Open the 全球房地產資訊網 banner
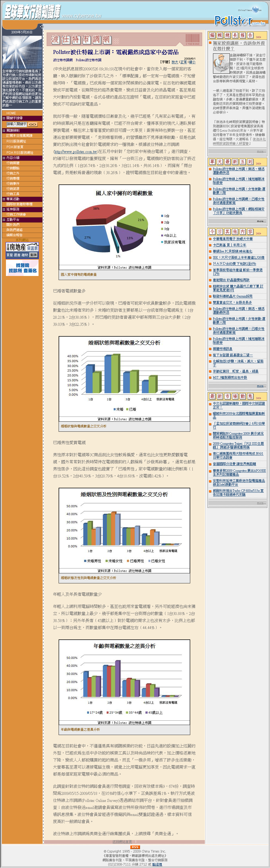The image size is (270, 868). pyautogui.click(x=22, y=250)
